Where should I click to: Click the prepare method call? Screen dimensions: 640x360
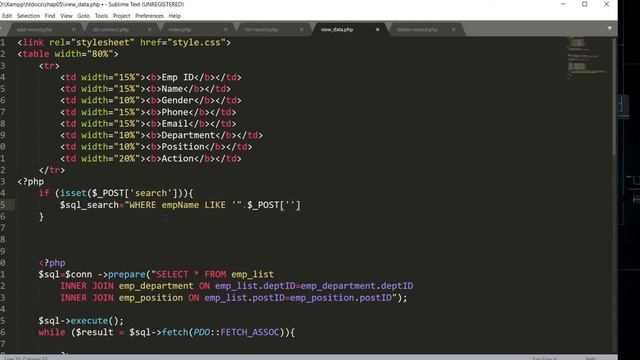pos(127,274)
